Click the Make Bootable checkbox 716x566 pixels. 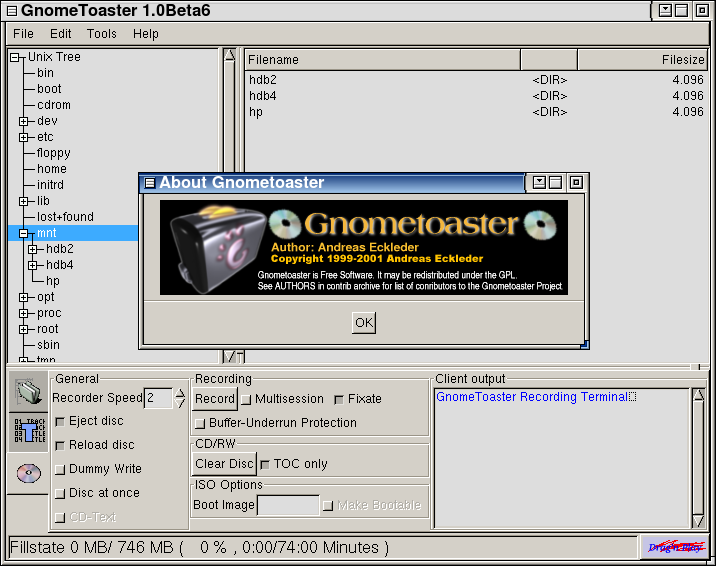point(327,505)
